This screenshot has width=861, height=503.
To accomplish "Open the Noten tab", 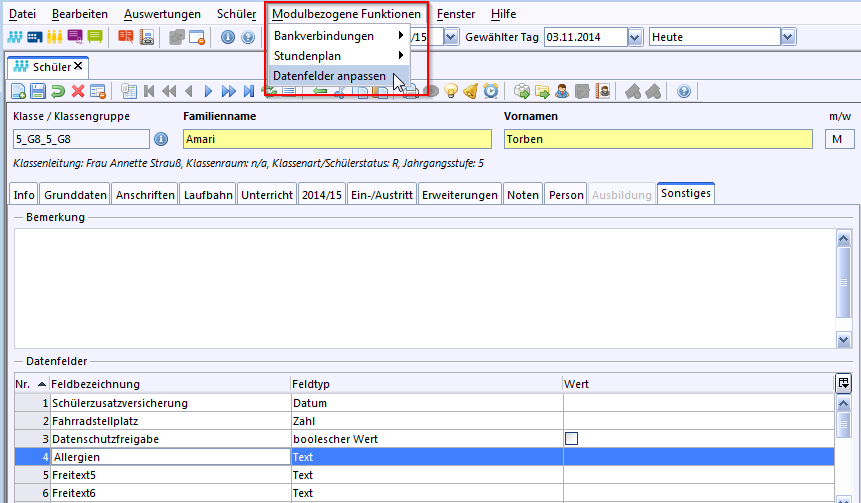I will tap(522, 195).
